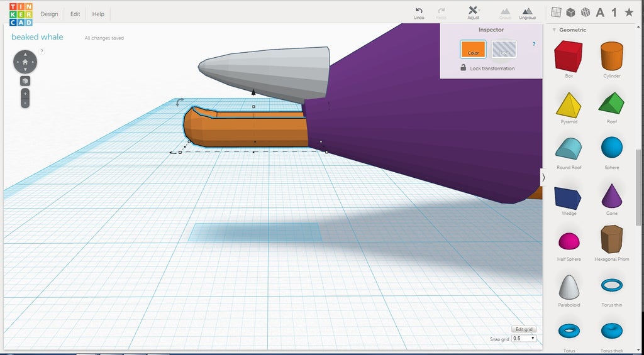Viewport: 644px width, 355px height.
Task: Click the rotation handle above the orange shape
Action: (x=179, y=102)
